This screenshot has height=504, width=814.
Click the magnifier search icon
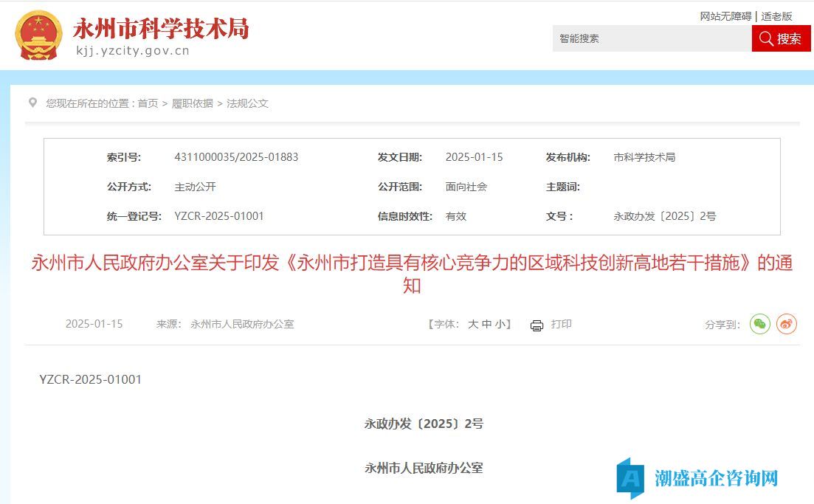[766, 38]
